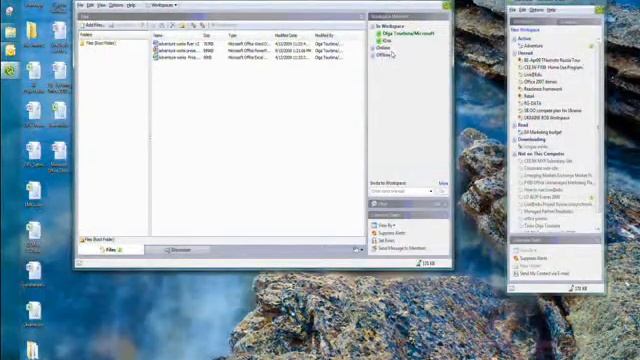Collapse the Common Tasks panel header
640x360 pixels.
408,215
